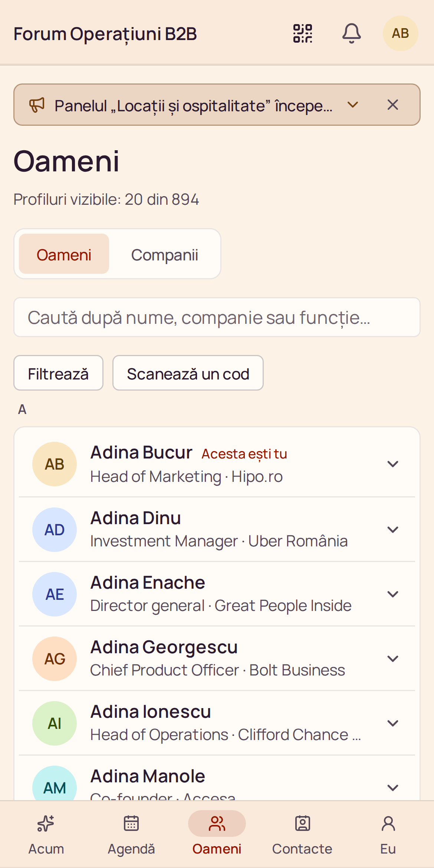Select the Oameni segment toggle

tap(64, 255)
